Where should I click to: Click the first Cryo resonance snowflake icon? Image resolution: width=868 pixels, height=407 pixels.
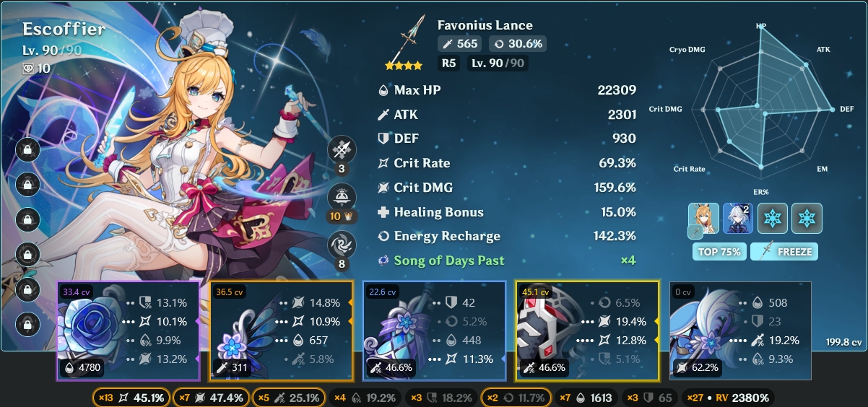(772, 219)
